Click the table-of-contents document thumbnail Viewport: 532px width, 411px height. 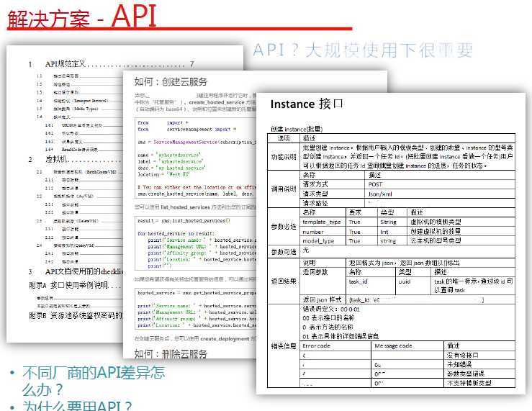pos(65,194)
